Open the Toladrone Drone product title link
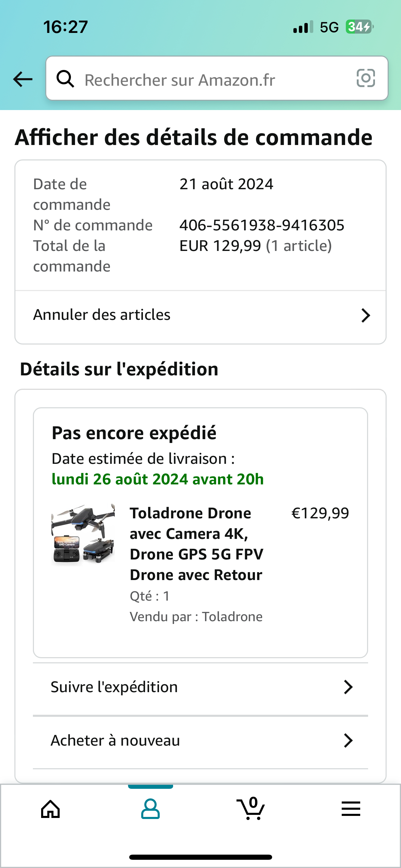 [x=196, y=544]
